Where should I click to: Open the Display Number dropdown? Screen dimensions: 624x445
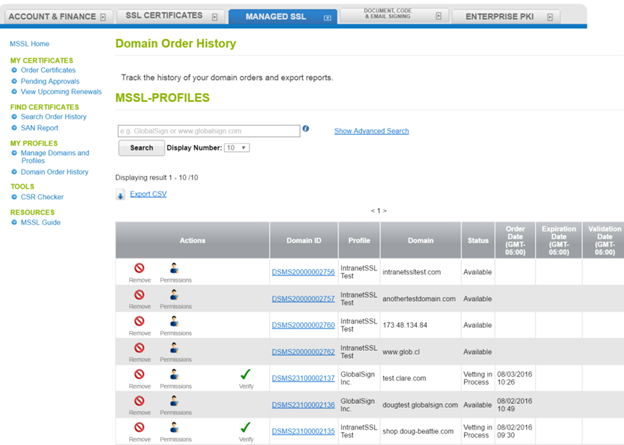pos(236,148)
